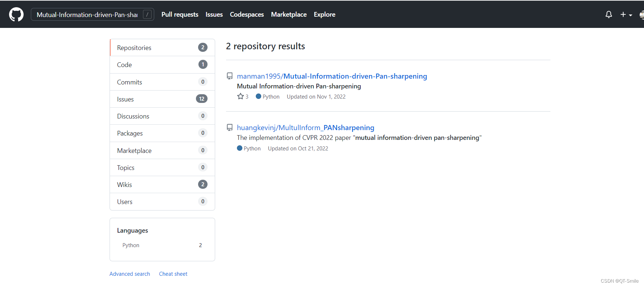This screenshot has width=644, height=287.
Task: Click Python language dot on manman1995 result
Action: coord(258,96)
